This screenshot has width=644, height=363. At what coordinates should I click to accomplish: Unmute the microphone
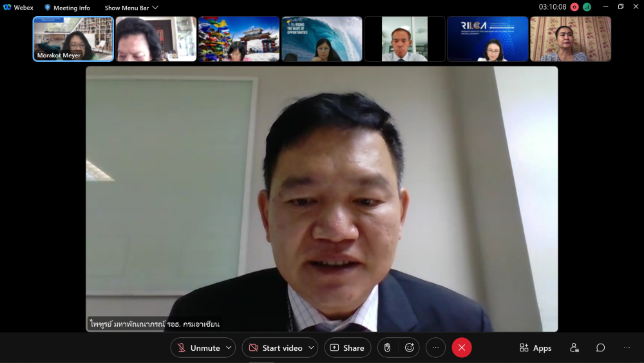(198, 348)
